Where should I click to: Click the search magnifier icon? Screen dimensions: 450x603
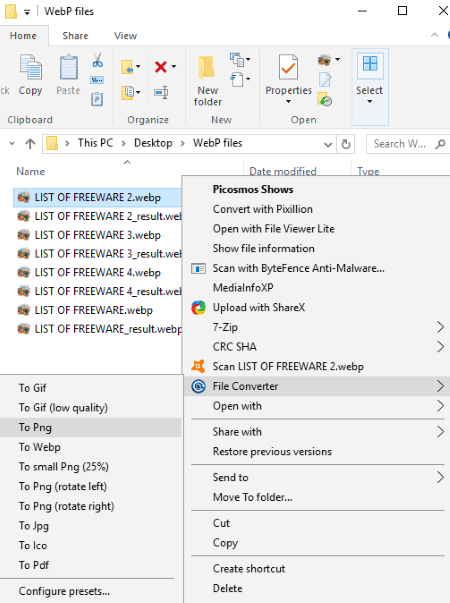[440, 144]
